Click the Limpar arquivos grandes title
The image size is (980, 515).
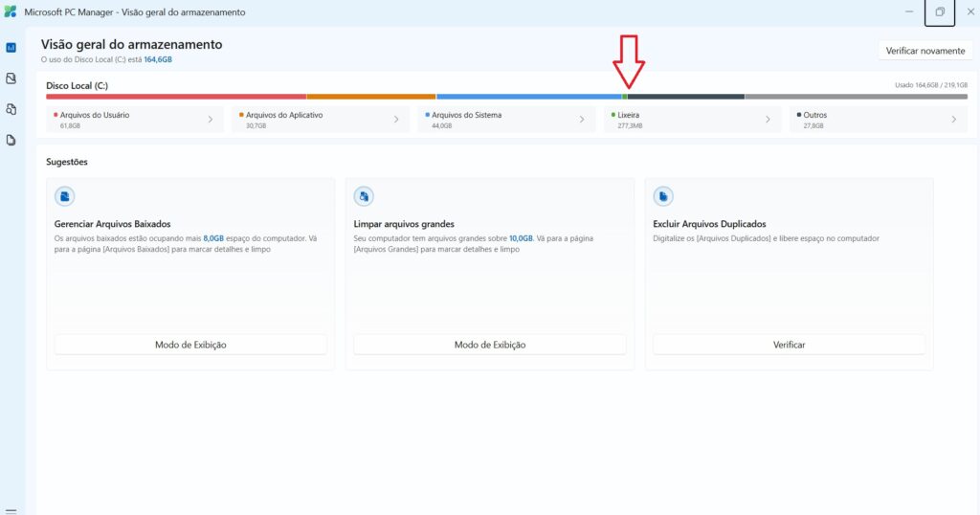[404, 224]
